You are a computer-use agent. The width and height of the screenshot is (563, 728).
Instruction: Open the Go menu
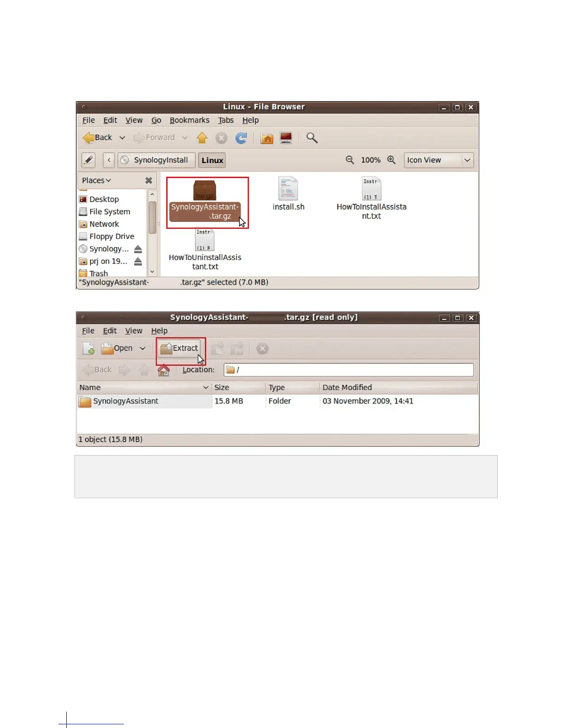coord(156,120)
